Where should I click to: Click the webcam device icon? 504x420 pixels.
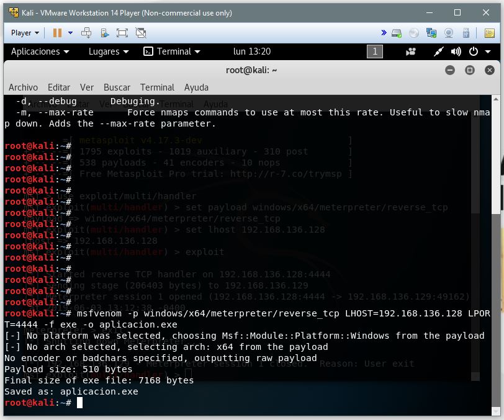click(449, 33)
